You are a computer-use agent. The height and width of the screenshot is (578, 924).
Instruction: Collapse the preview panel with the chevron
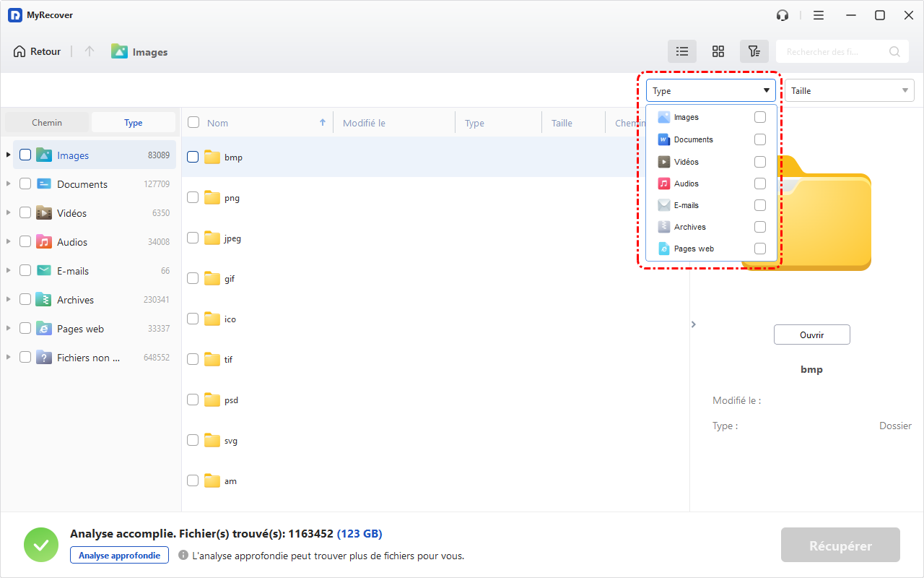694,324
